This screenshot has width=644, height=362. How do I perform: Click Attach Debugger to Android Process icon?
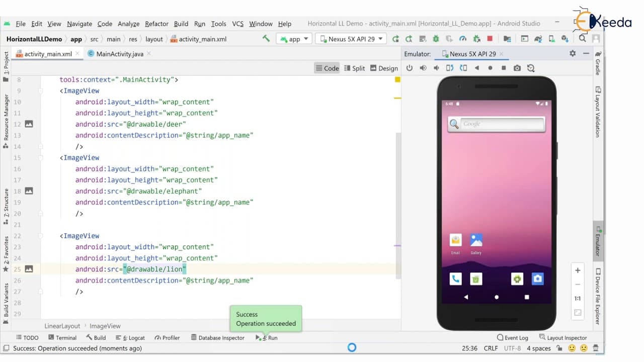click(476, 39)
